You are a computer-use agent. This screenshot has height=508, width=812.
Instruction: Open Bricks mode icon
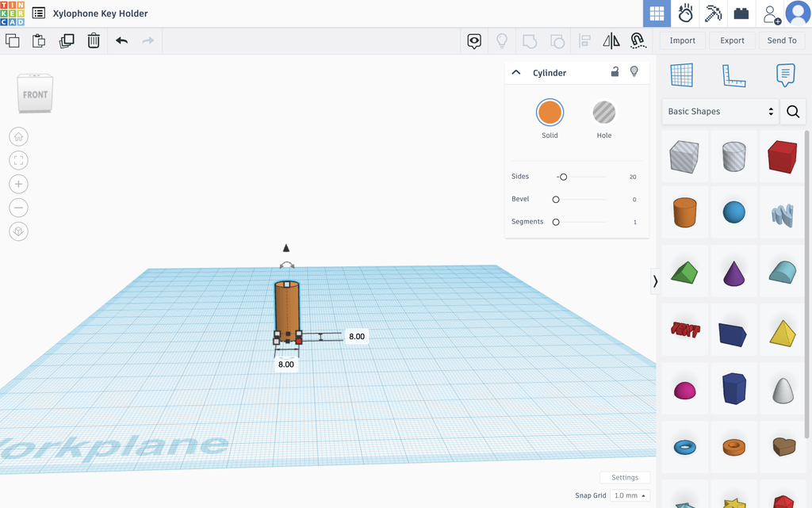741,13
